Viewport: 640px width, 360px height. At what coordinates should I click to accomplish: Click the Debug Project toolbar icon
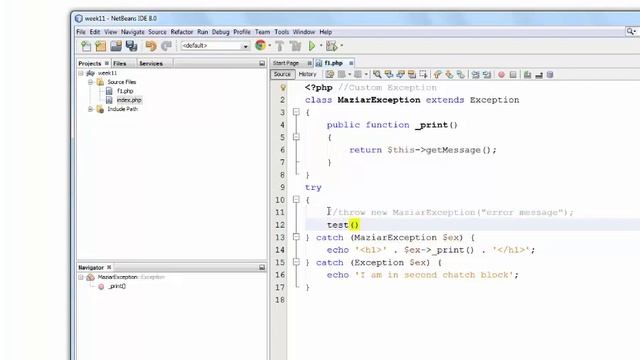coord(331,46)
